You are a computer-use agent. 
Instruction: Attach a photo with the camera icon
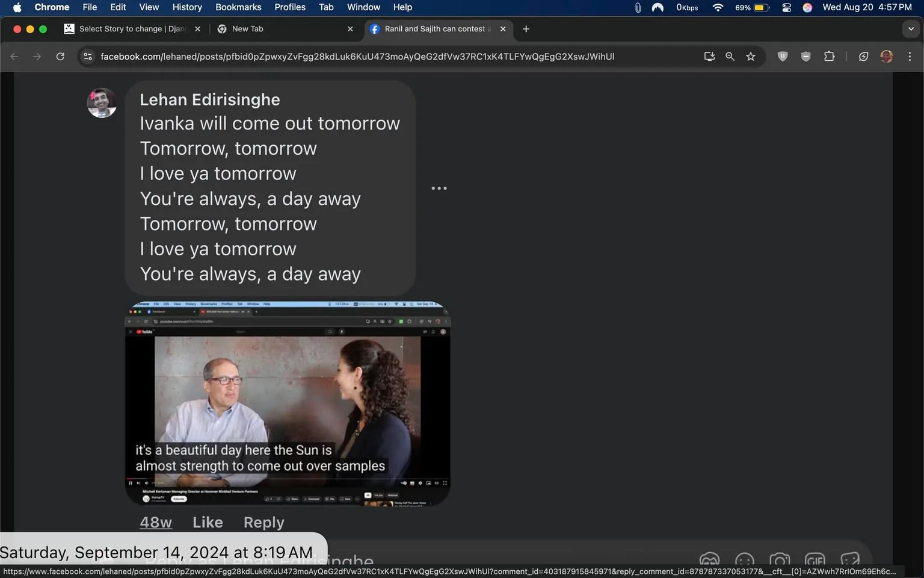780,561
